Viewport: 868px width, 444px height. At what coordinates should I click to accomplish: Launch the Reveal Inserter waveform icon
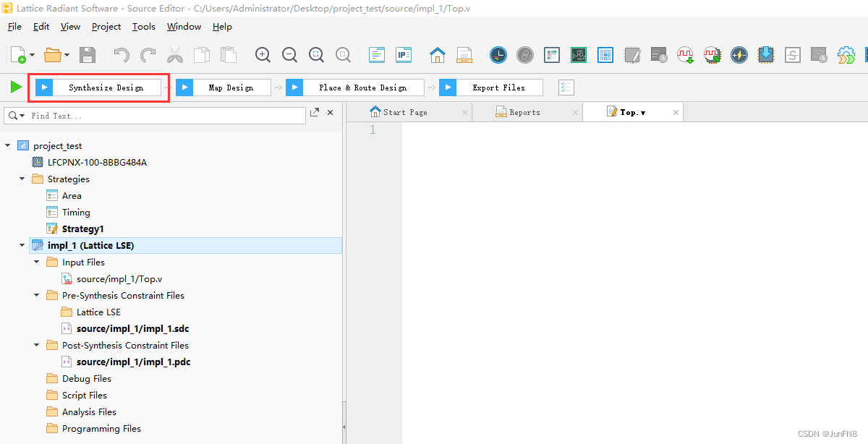[685, 54]
